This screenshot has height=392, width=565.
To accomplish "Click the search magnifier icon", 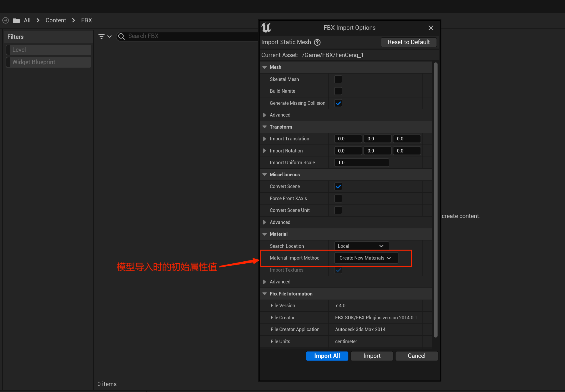I will pyautogui.click(x=122, y=36).
